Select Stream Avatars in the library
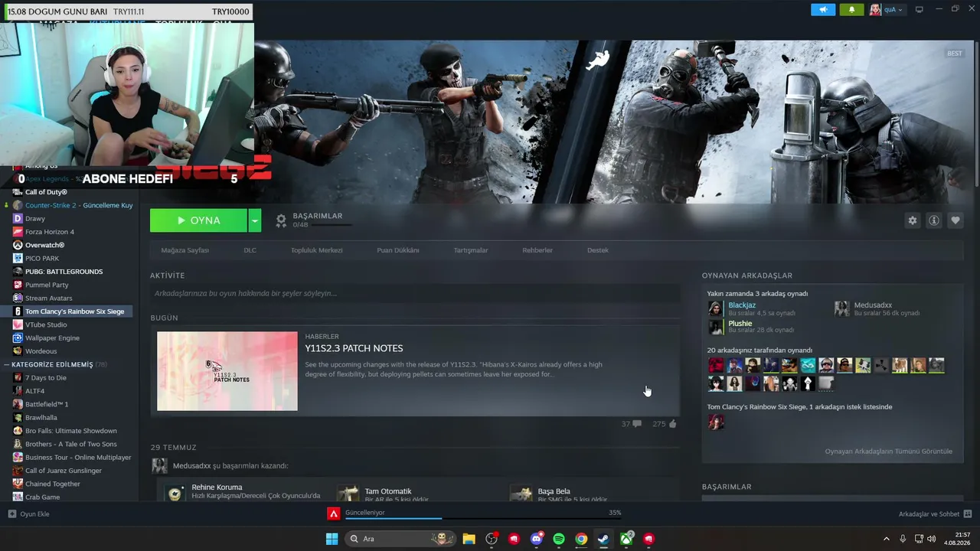Viewport: 980px width, 551px height. pyautogui.click(x=48, y=298)
